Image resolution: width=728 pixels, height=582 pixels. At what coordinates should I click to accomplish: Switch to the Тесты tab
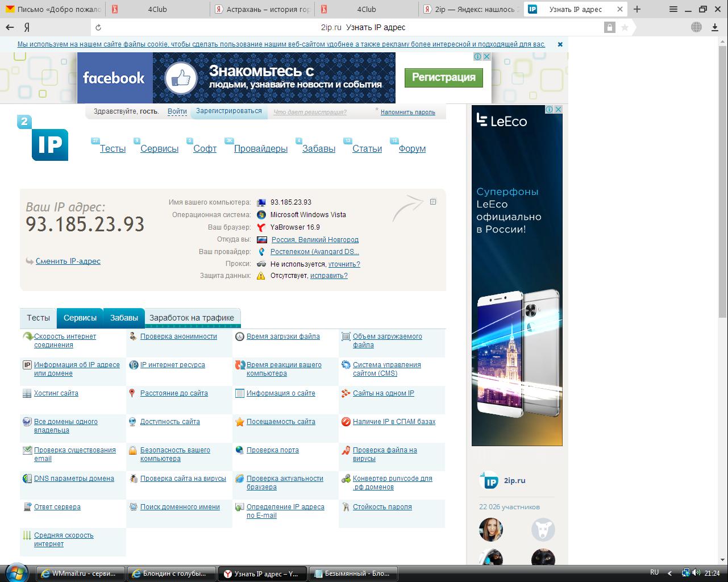tap(38, 318)
